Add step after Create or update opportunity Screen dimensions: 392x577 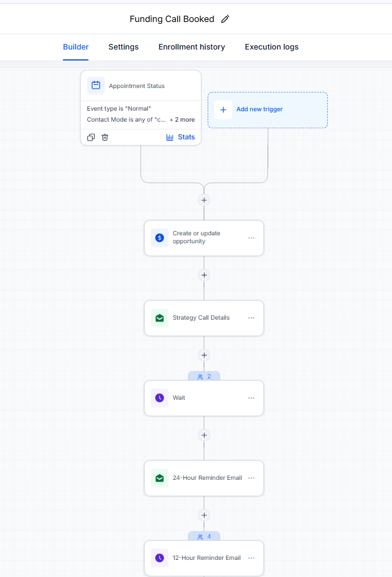[204, 275]
